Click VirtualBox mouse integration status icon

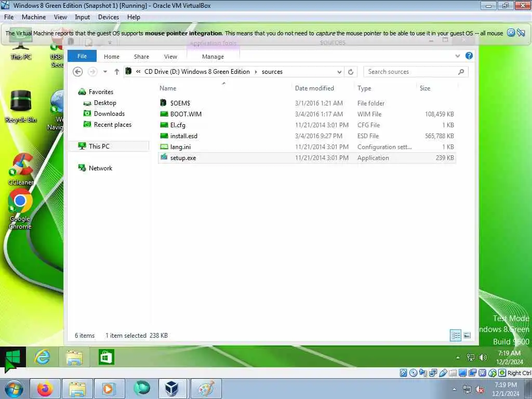(x=493, y=373)
